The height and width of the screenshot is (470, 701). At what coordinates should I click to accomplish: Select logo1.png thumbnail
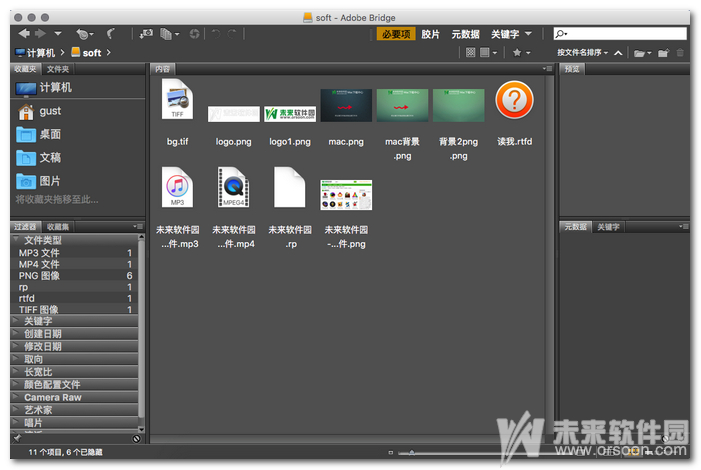(x=290, y=114)
